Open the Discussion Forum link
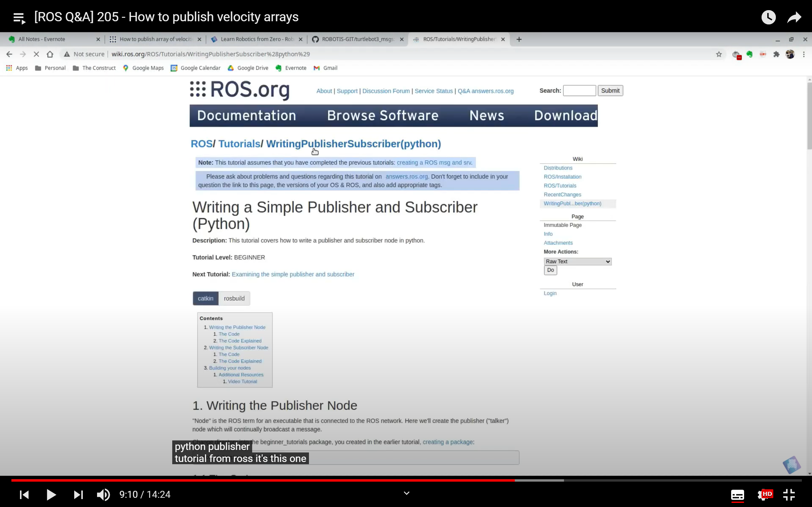812x507 pixels. tap(386, 91)
